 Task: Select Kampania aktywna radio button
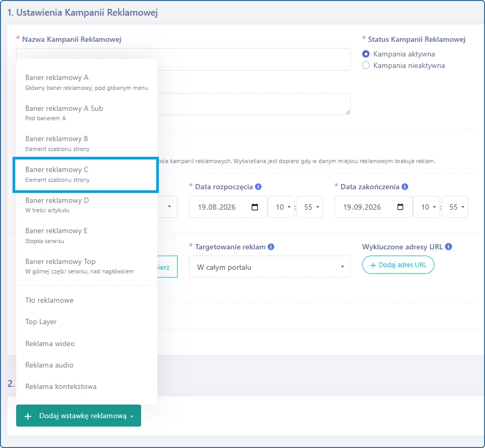[x=366, y=54]
